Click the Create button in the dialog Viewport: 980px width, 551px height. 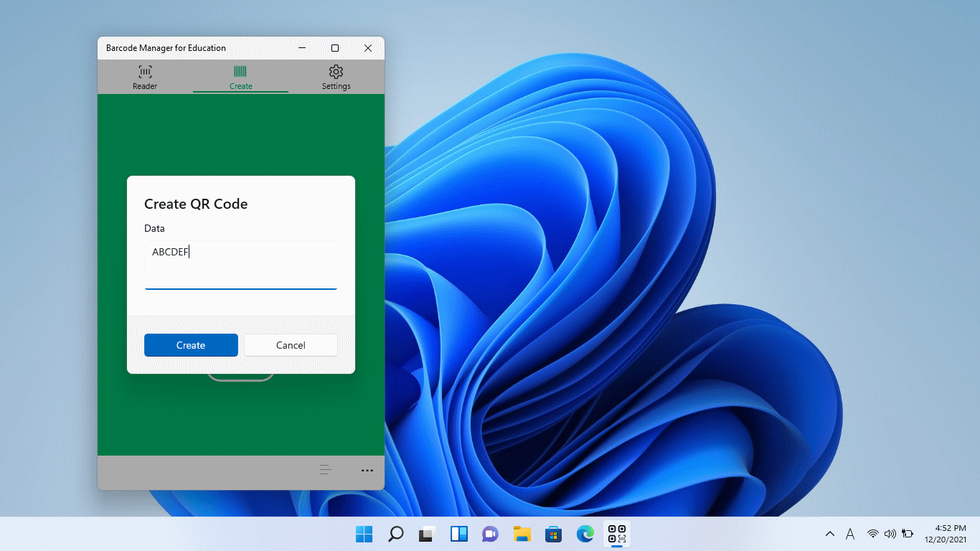(191, 345)
